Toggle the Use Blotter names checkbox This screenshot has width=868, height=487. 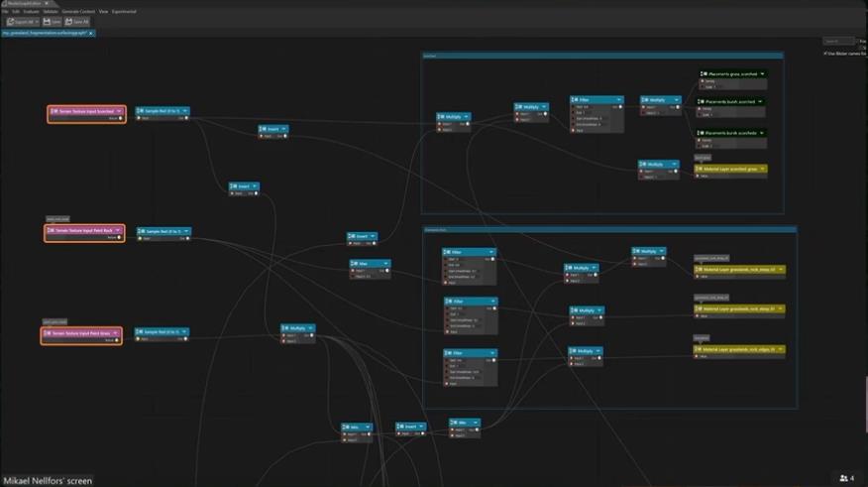tap(825, 54)
